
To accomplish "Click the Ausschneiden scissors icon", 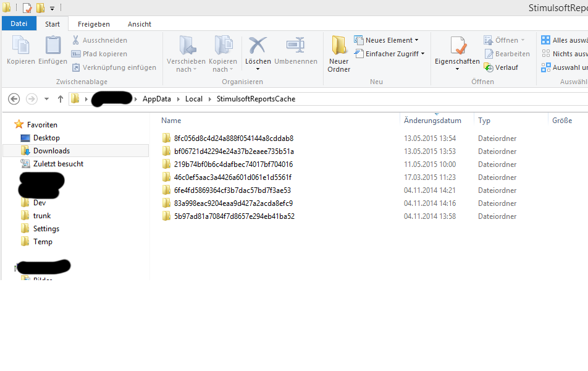I will click(x=76, y=40).
